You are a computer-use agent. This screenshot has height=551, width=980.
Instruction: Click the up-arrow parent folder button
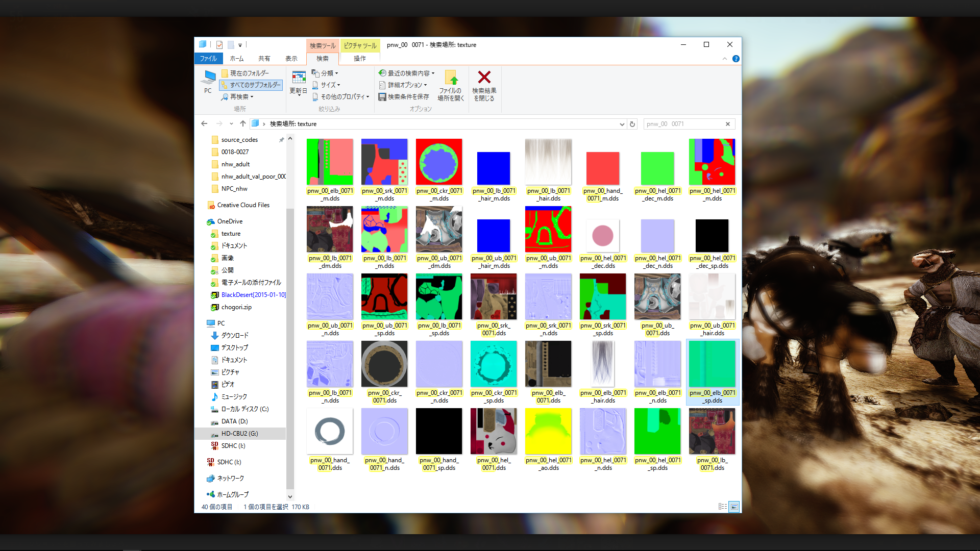243,123
